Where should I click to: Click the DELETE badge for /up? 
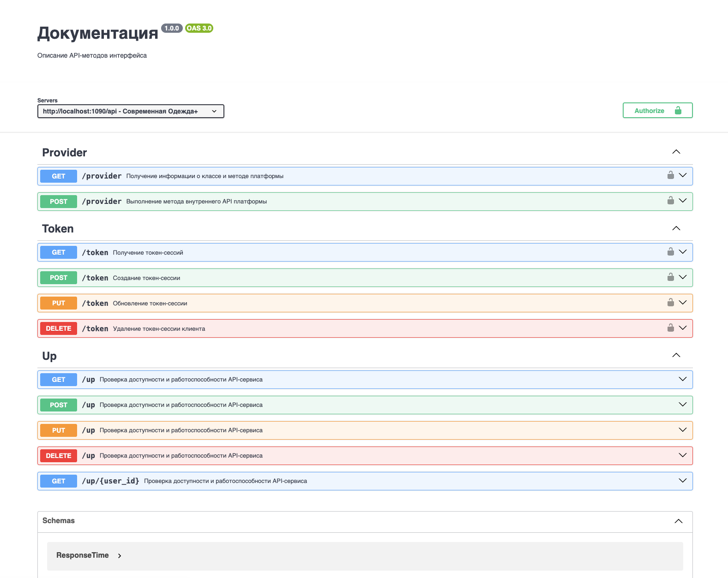pyautogui.click(x=59, y=456)
